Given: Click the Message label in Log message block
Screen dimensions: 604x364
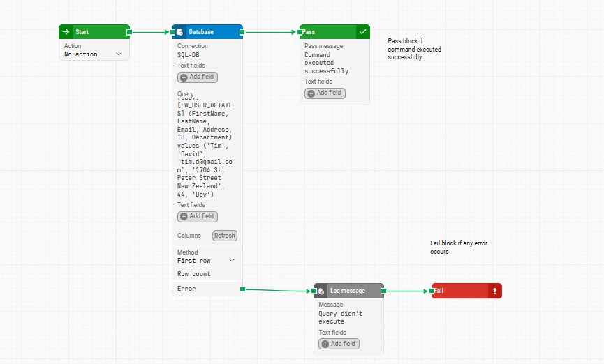Looking at the screenshot, I should click(x=331, y=305).
